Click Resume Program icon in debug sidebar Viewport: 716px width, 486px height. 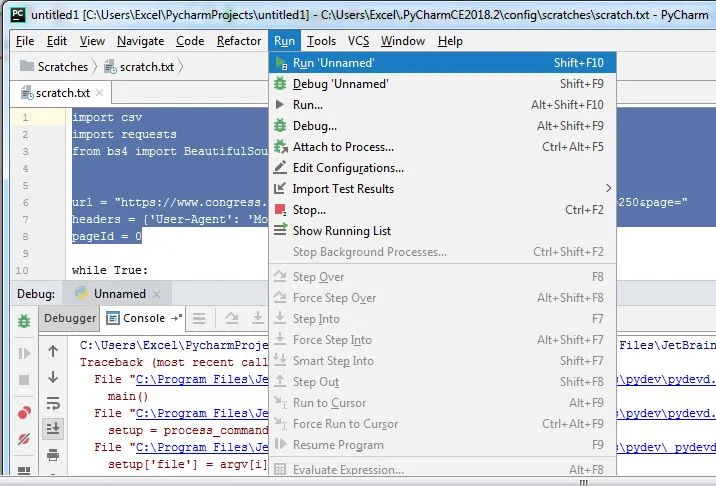click(x=24, y=354)
